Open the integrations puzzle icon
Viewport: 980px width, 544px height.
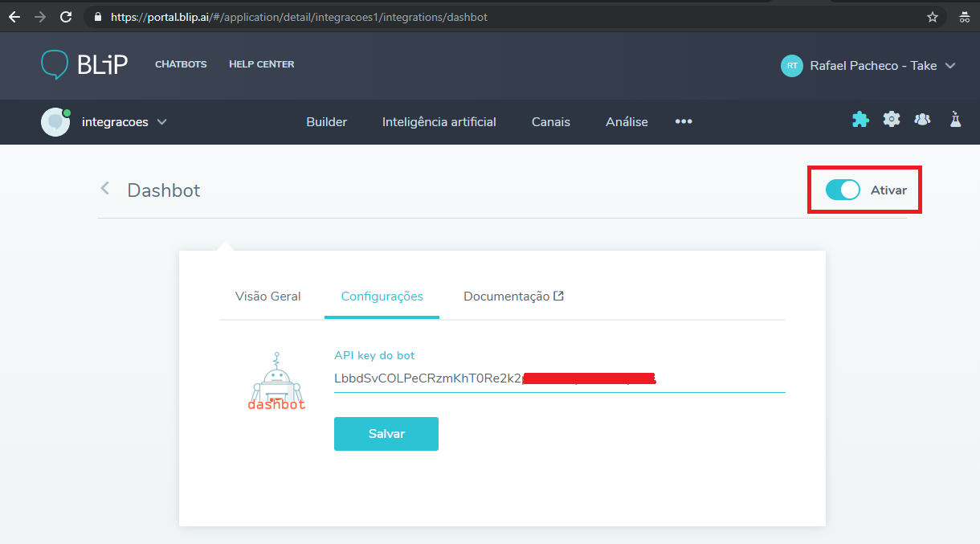860,120
